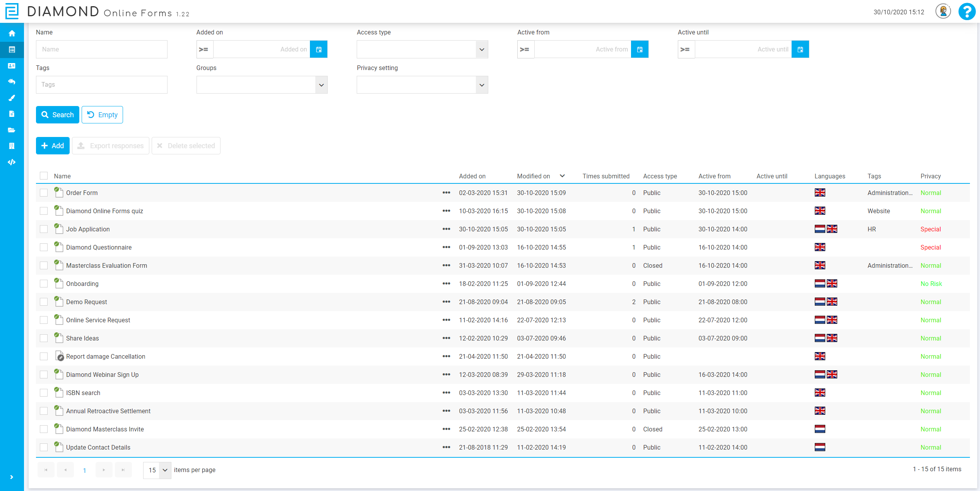Image resolution: width=980 pixels, height=491 pixels.
Task: Open the Design brush icon in sidebar
Action: 12,98
